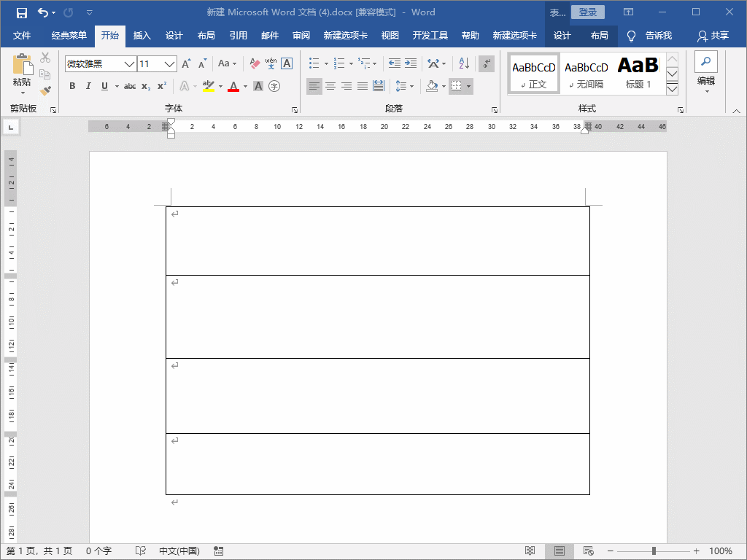Right align the paragraph
Screen dimensions: 747x560
[347, 86]
